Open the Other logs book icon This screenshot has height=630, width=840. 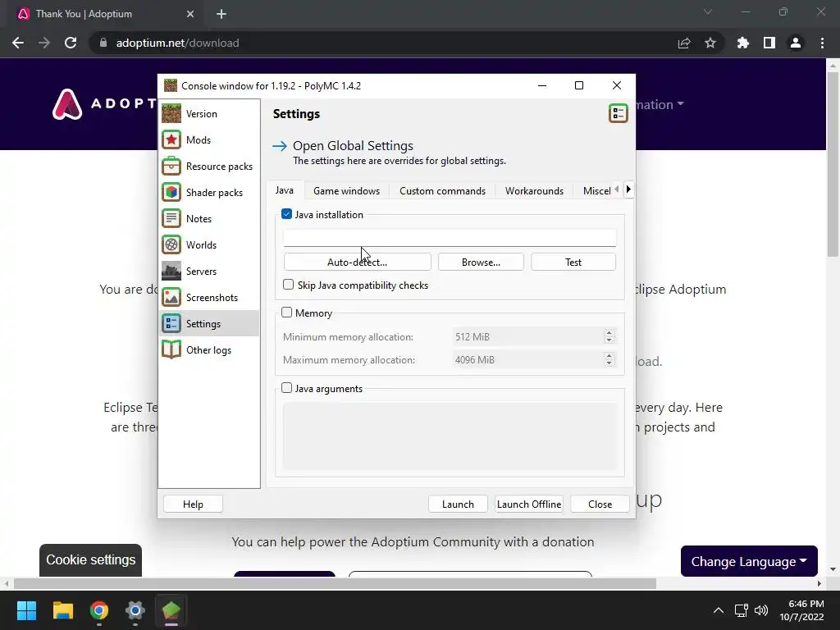[171, 349]
